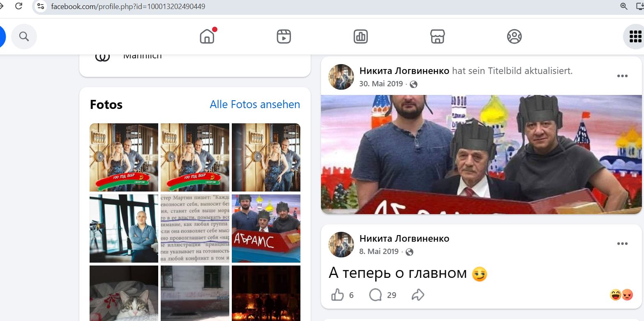Click the '30. Mai 2019' timestamp
This screenshot has height=321, width=644.
[381, 84]
